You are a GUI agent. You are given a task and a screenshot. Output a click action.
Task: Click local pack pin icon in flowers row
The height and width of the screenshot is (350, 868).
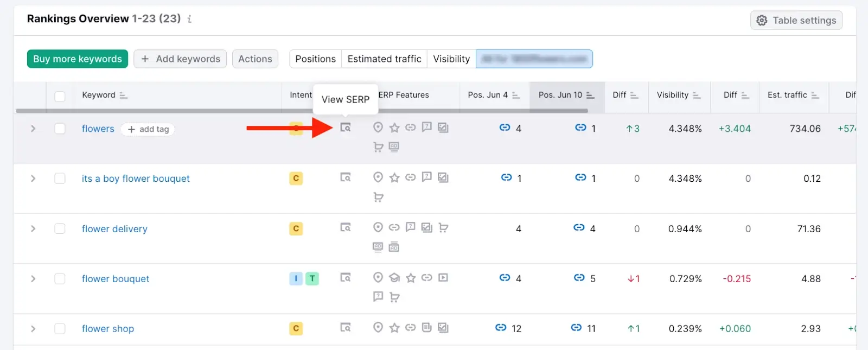(378, 128)
